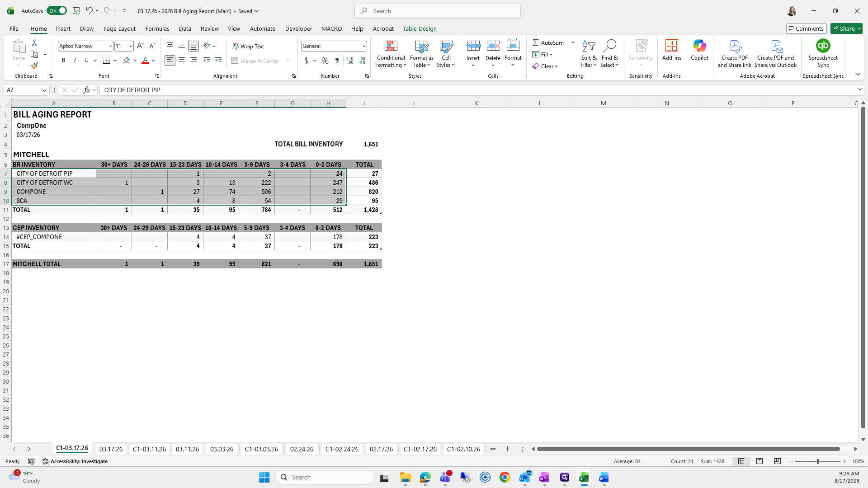Click the Comments button
The image size is (868, 488).
(806, 28)
